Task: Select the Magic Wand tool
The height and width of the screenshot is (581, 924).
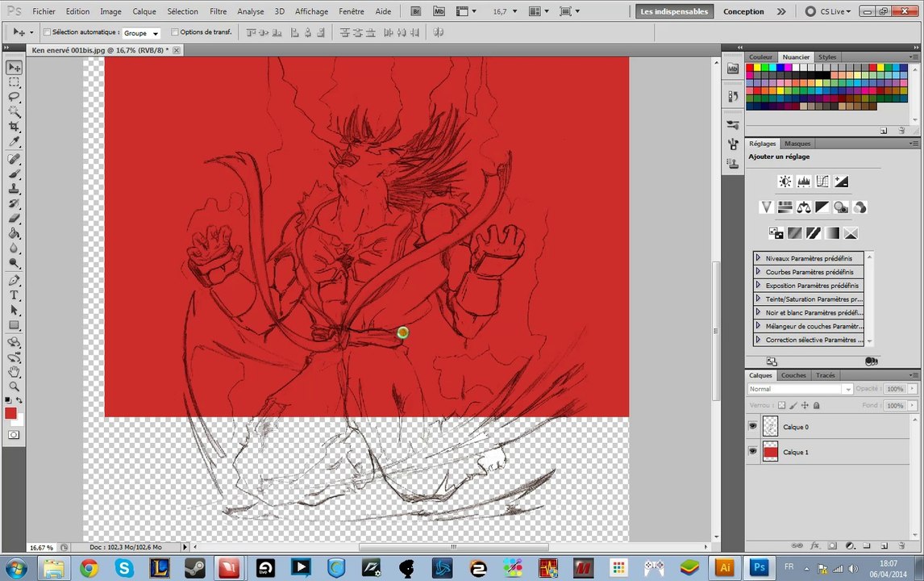Action: click(15, 111)
